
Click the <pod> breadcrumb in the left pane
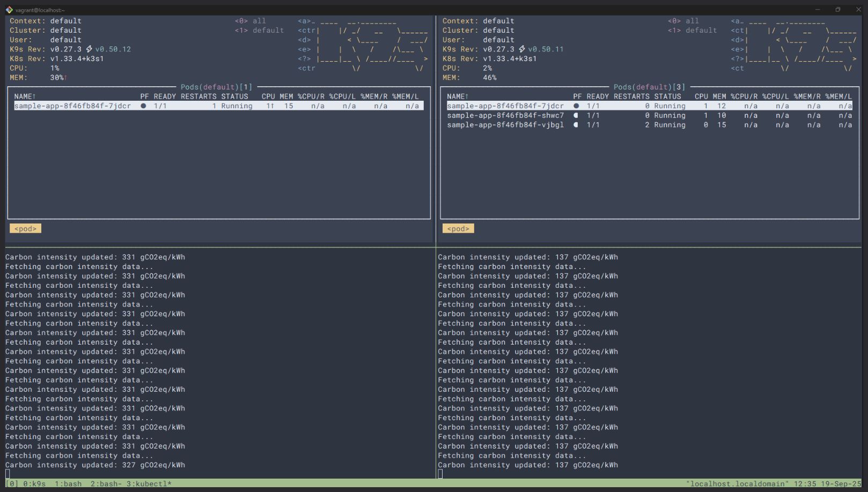coord(25,228)
